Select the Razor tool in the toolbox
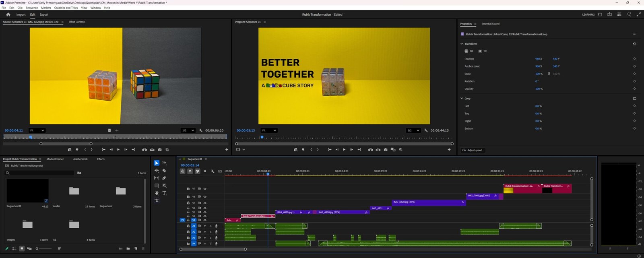The height and width of the screenshot is (258, 644). 164,171
